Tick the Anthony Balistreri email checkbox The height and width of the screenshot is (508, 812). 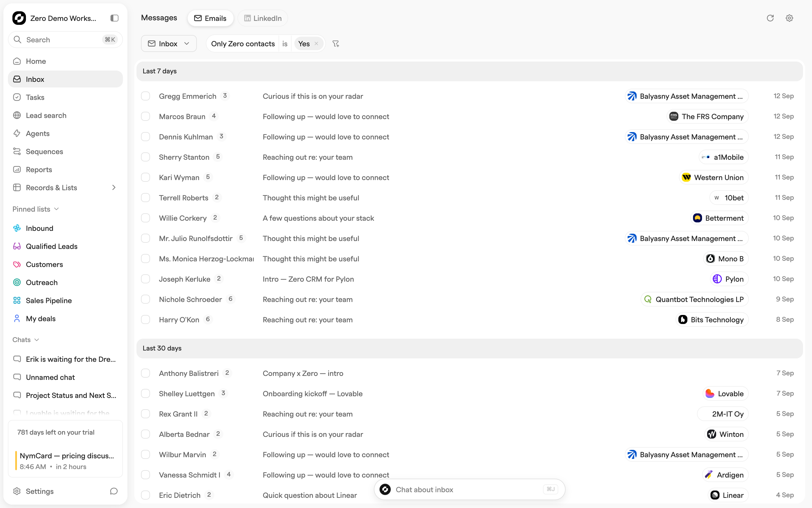pyautogui.click(x=145, y=373)
